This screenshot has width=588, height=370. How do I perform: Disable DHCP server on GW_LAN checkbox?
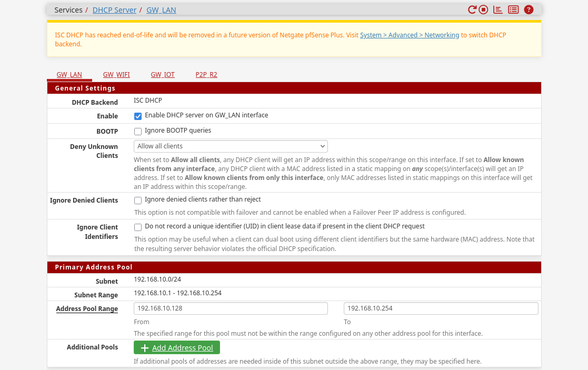pos(138,116)
